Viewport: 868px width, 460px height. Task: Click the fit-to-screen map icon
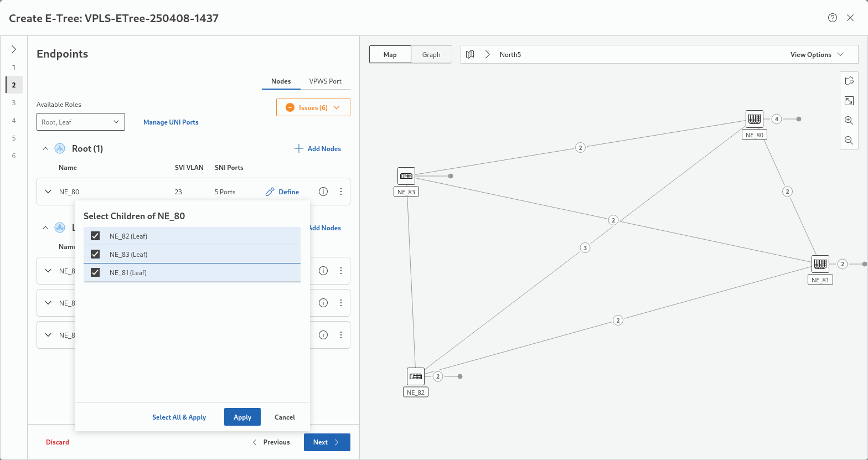click(849, 101)
